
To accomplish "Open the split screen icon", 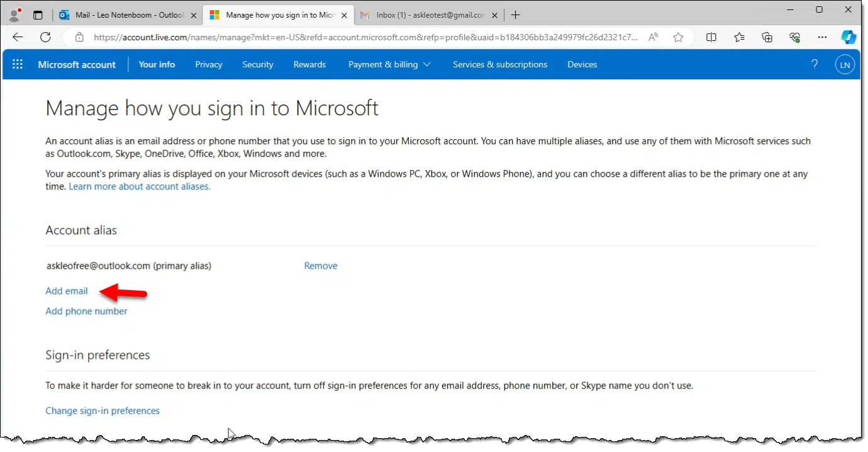I will pos(711,37).
